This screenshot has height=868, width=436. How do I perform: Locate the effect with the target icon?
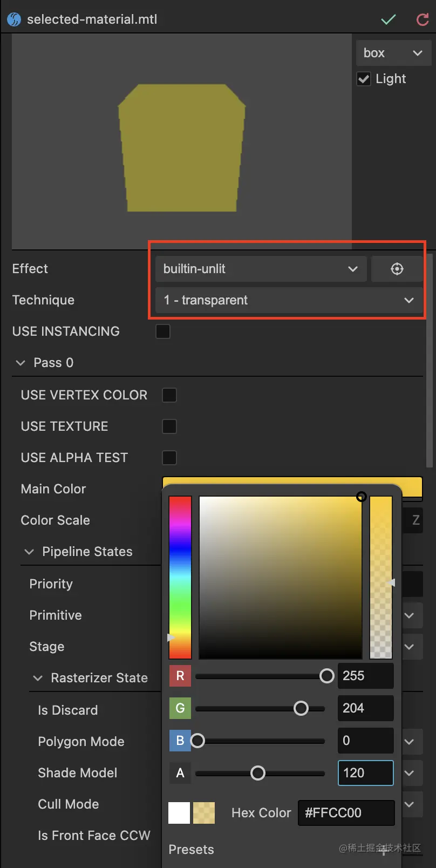397,269
